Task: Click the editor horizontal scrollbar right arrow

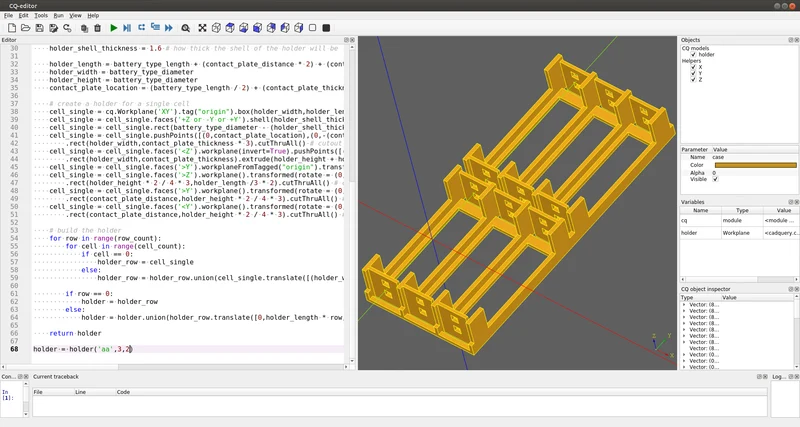Action: (x=346, y=367)
